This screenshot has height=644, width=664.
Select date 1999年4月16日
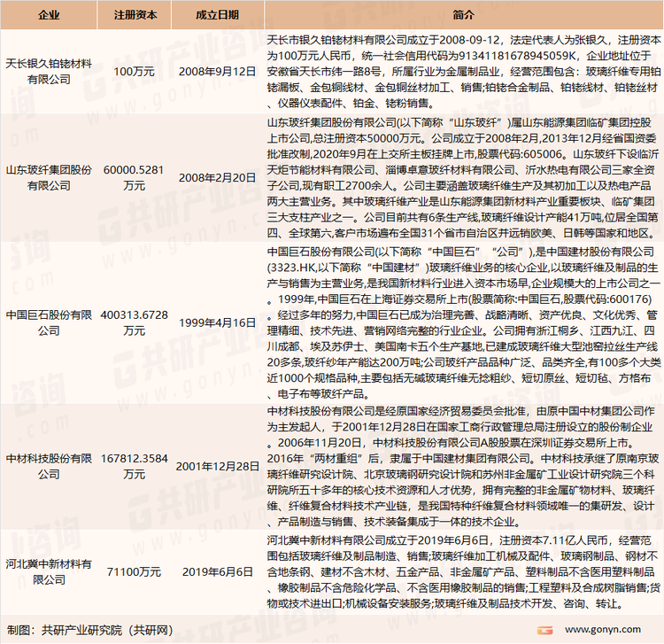218,322
